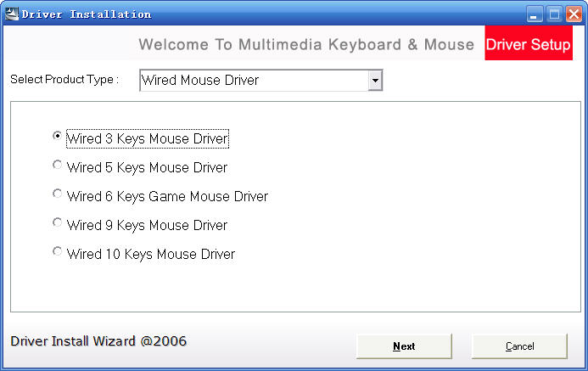Click the red Driver Setup banner
The height and width of the screenshot is (371, 588).
528,44
